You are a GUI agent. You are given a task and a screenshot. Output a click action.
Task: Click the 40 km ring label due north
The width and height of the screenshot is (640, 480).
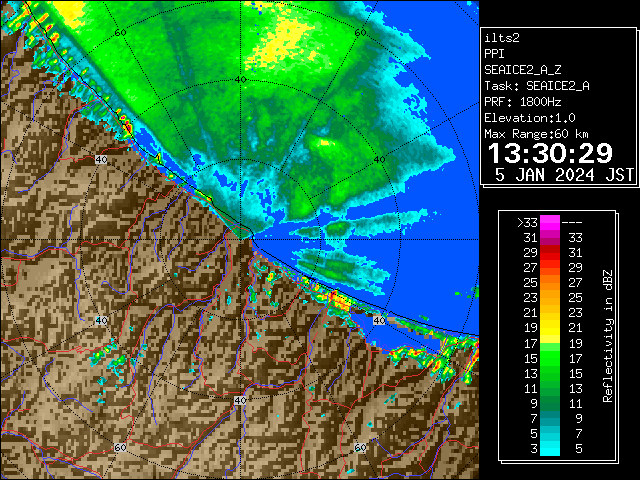[x=240, y=80]
